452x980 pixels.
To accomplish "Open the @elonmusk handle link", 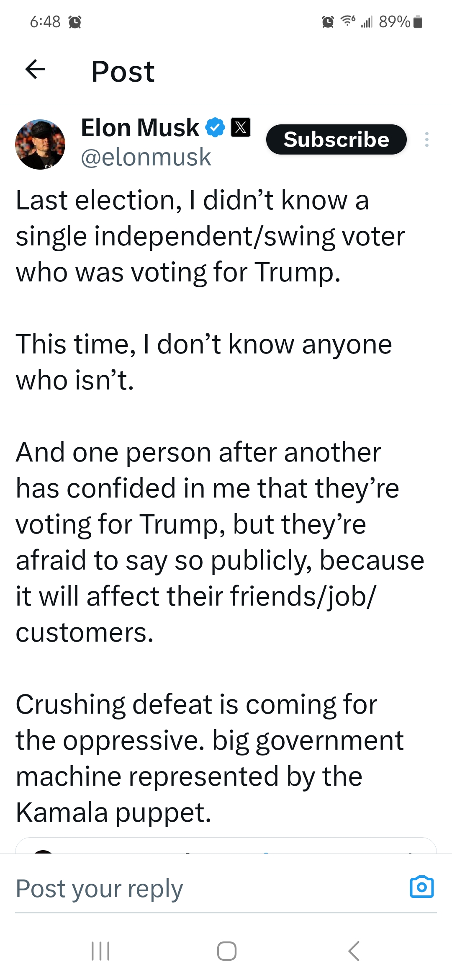I will 146,157.
